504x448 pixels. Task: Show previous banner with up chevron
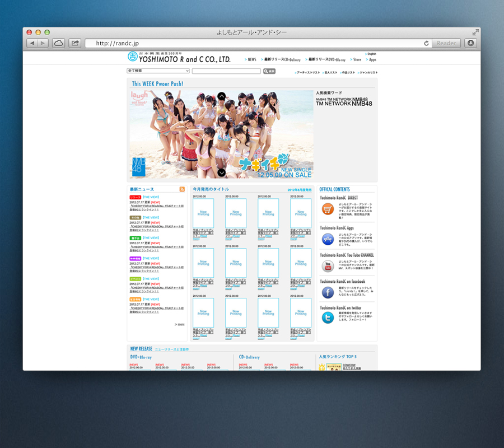click(x=222, y=96)
